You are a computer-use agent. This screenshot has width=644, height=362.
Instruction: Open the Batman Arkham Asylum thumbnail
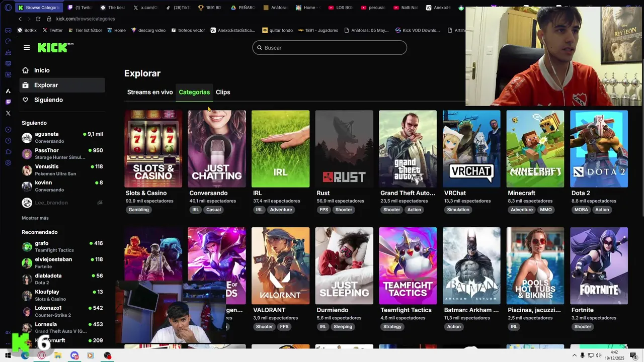[x=471, y=265]
